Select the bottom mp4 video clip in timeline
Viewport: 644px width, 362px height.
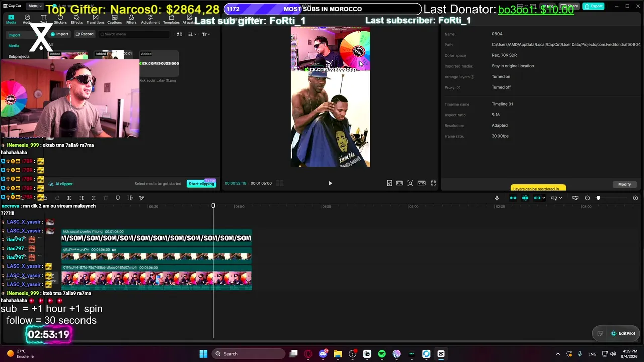[156, 277]
